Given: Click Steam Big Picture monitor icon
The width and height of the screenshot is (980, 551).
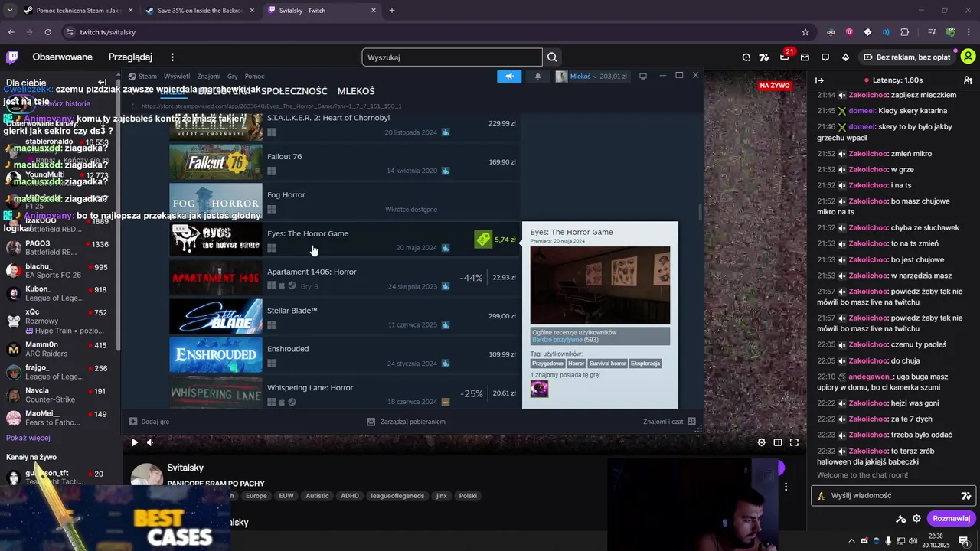Looking at the screenshot, I should click(643, 77).
